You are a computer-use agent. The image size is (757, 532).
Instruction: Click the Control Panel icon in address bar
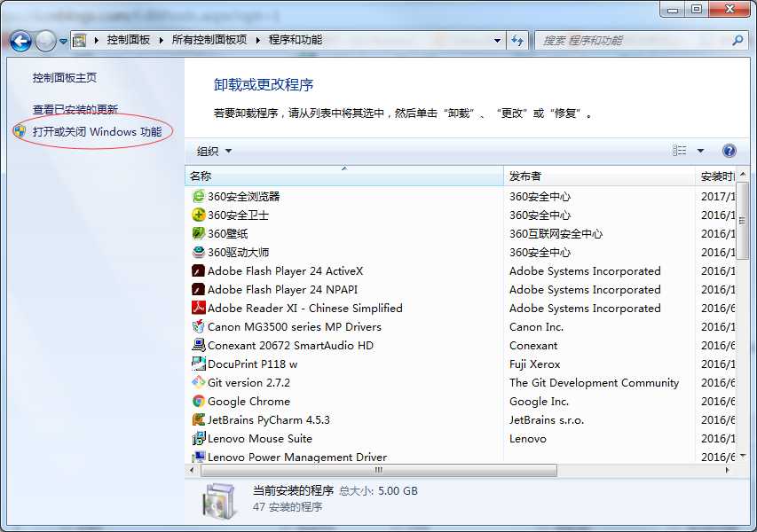click(80, 41)
